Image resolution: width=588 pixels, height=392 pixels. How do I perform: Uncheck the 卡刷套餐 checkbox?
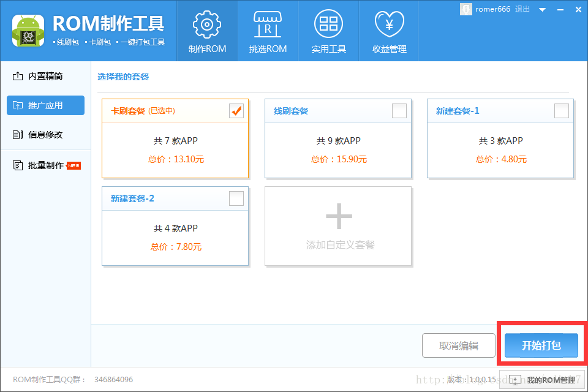236,111
